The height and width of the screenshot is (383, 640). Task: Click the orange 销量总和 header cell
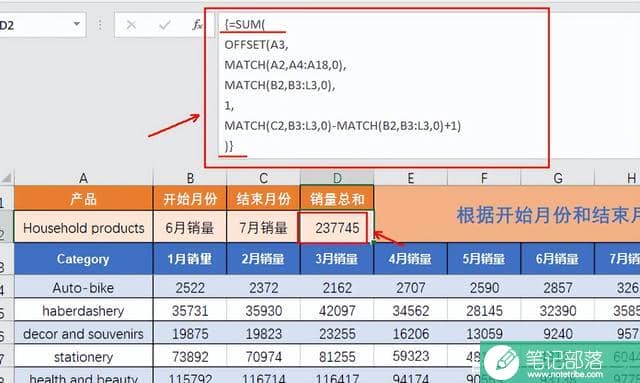click(x=337, y=199)
